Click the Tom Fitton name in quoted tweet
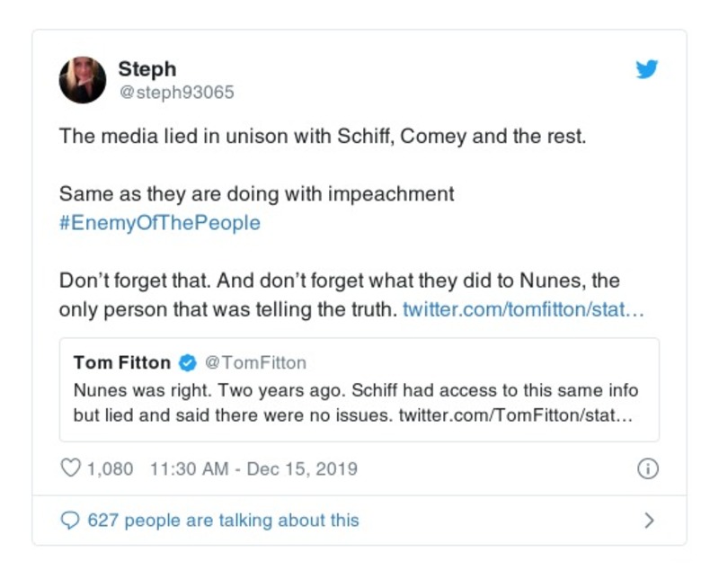The image size is (719, 588). (x=122, y=363)
